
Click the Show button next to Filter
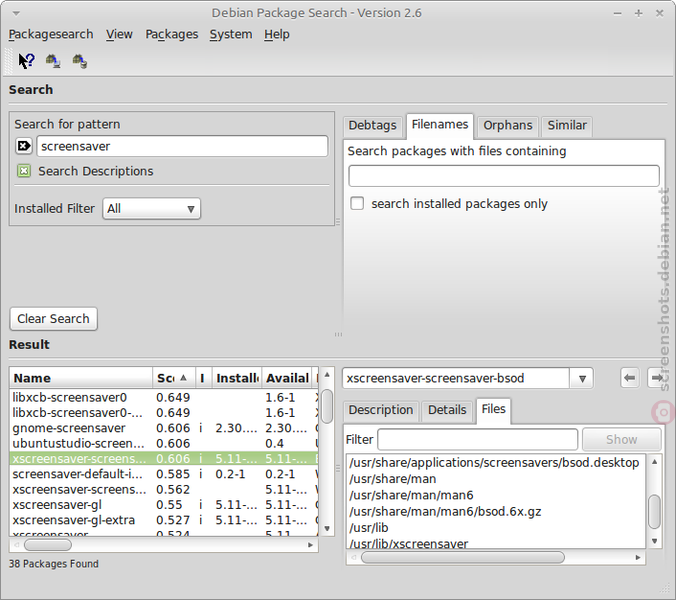click(621, 439)
